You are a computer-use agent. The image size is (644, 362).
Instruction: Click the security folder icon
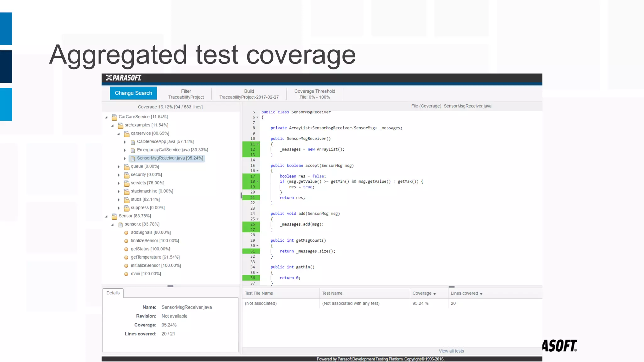click(127, 175)
